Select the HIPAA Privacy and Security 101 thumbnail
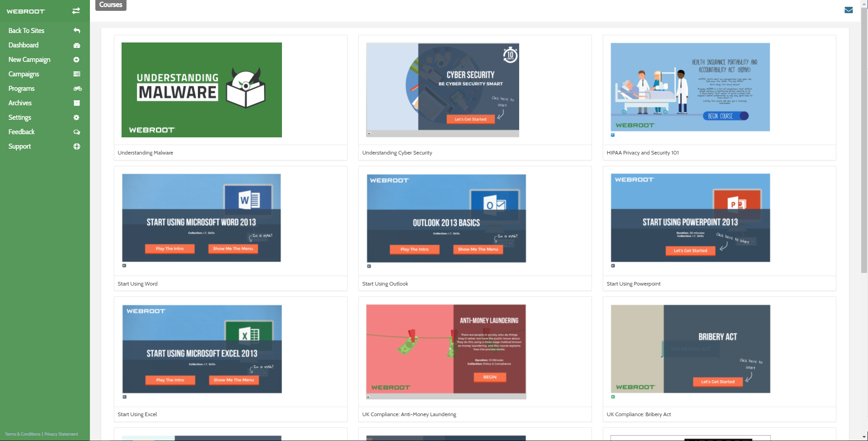This screenshot has width=868, height=441. tap(690, 87)
